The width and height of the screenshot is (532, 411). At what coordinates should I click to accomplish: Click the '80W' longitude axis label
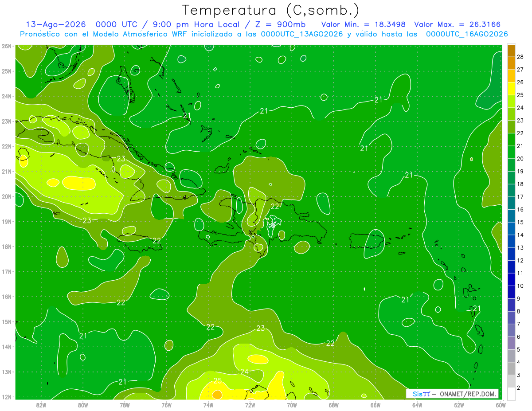(83, 404)
